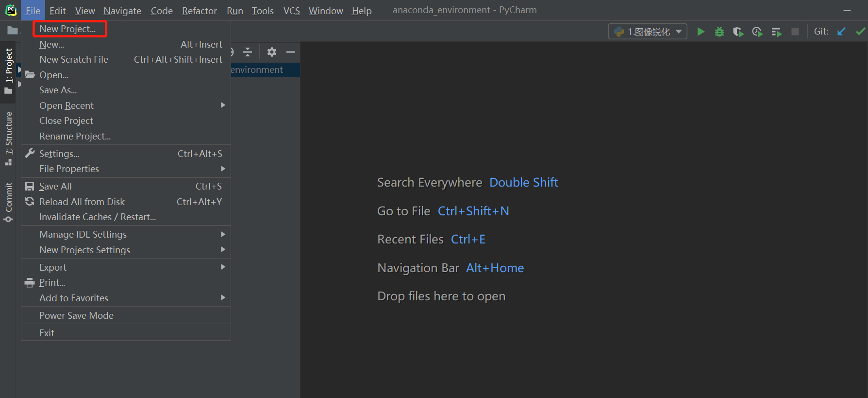868x398 pixels.
Task: Open the Refactor menu
Action: click(x=200, y=10)
